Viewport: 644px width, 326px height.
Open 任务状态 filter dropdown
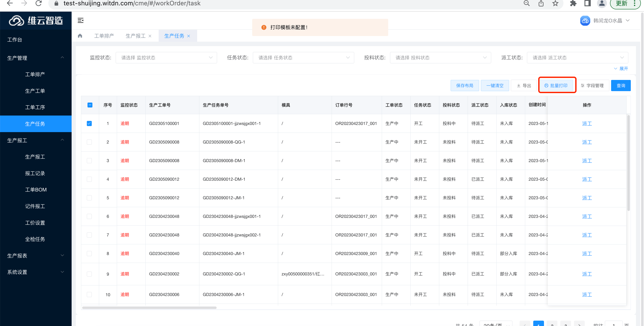(303, 58)
